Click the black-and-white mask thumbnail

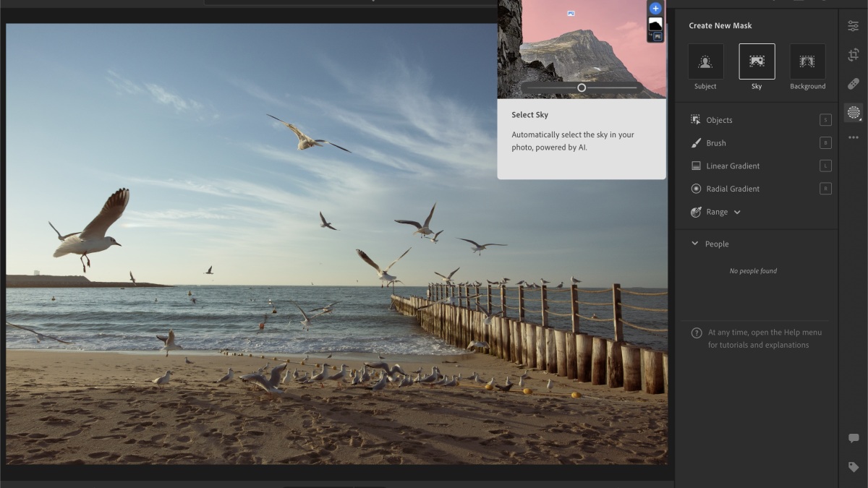pos(655,25)
